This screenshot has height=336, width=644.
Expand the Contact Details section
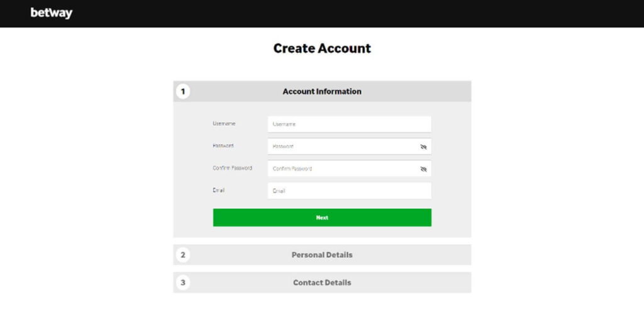coord(322,283)
